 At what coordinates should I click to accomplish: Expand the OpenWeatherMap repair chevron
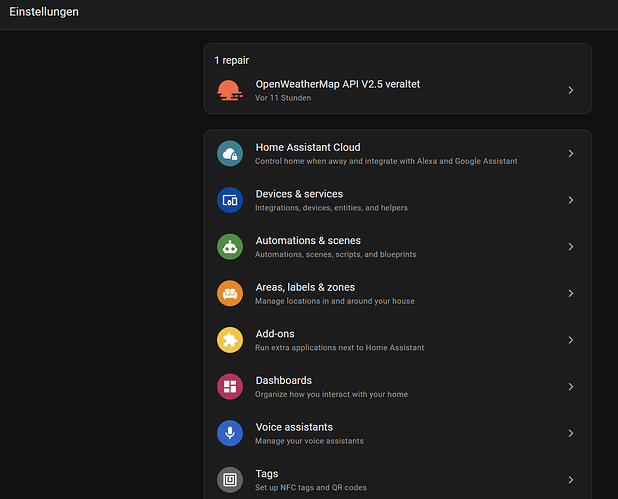tap(570, 90)
